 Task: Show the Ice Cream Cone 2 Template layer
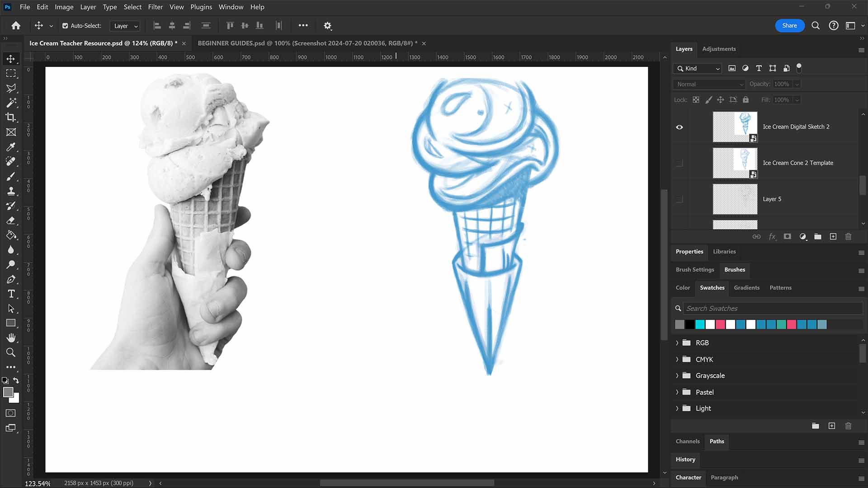(x=679, y=163)
